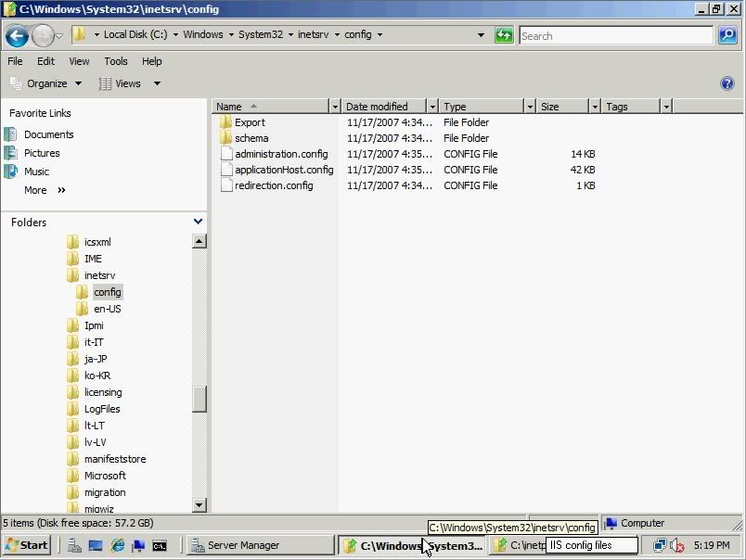Launch Internet Explorer from Quick Launch
Viewport: 746px width, 560px height.
[118, 545]
